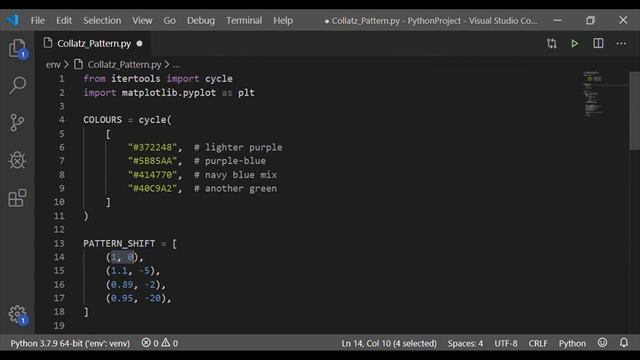This screenshot has height=360, width=640.
Task: Click the vertical editor scrollbar thumb
Action: (634, 111)
